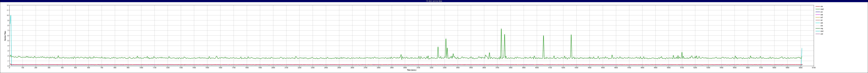
Task: Click y-axis tick label 10
Action: coord(8,15)
